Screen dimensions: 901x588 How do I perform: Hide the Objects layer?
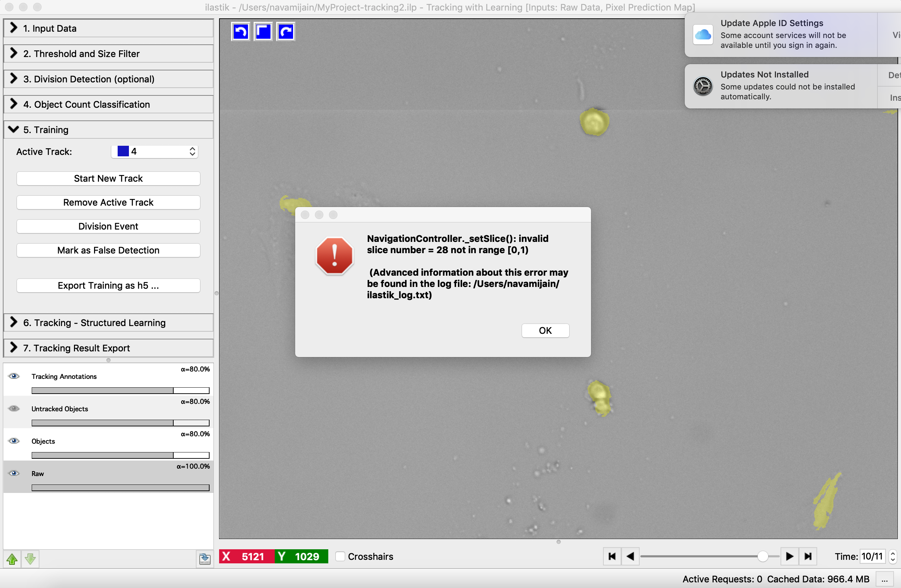[14, 441]
